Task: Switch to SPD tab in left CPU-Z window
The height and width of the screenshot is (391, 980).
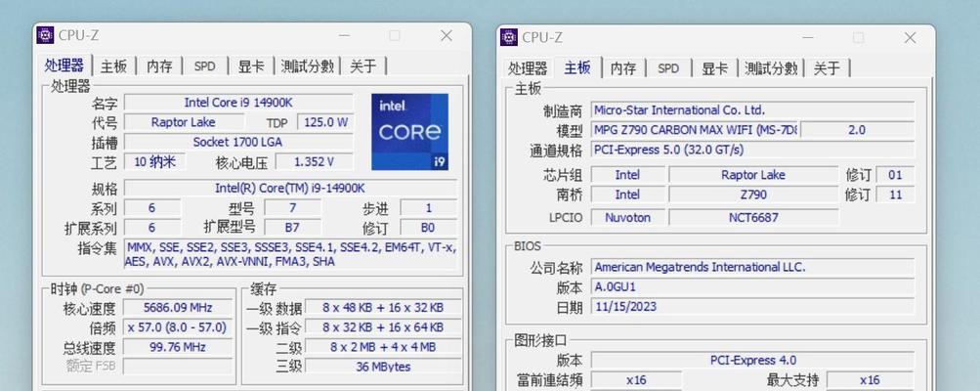Action: (x=204, y=66)
